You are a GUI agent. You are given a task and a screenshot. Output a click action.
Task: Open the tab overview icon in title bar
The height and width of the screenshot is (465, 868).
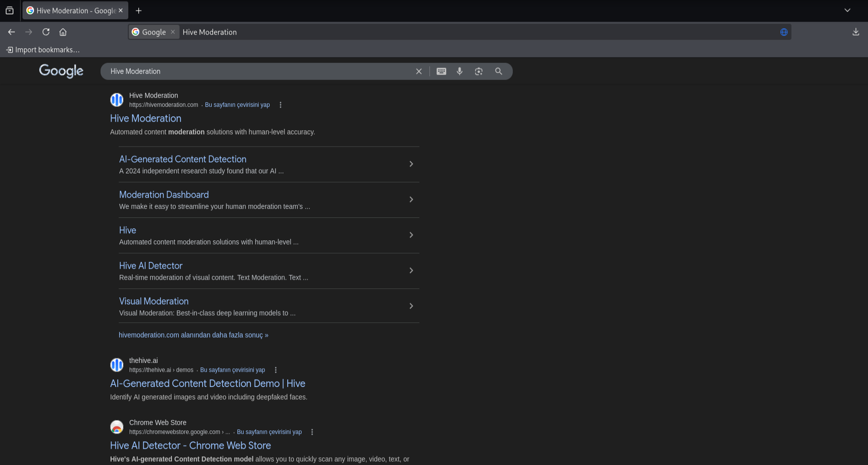(x=10, y=11)
